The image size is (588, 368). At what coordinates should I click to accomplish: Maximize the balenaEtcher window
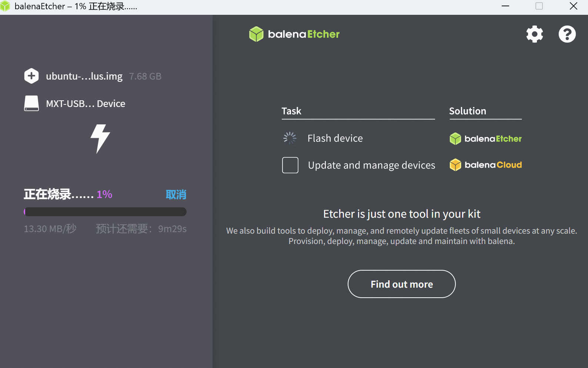point(539,6)
